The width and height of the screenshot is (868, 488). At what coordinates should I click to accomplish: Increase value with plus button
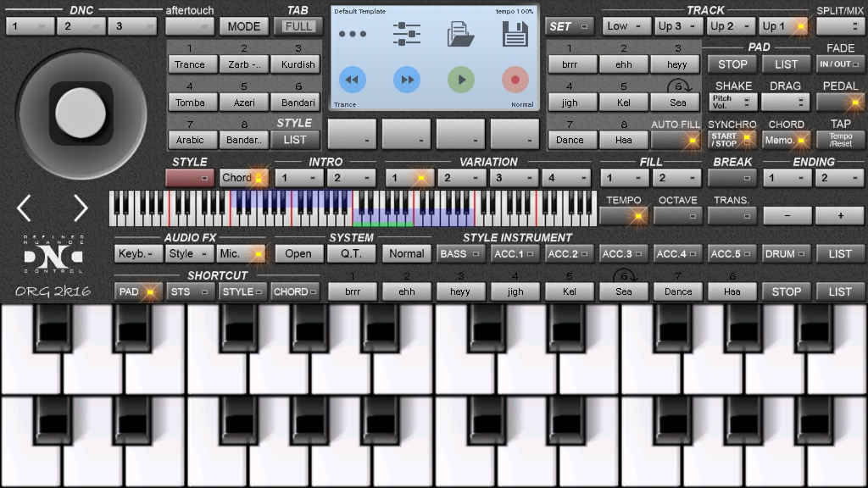[840, 216]
